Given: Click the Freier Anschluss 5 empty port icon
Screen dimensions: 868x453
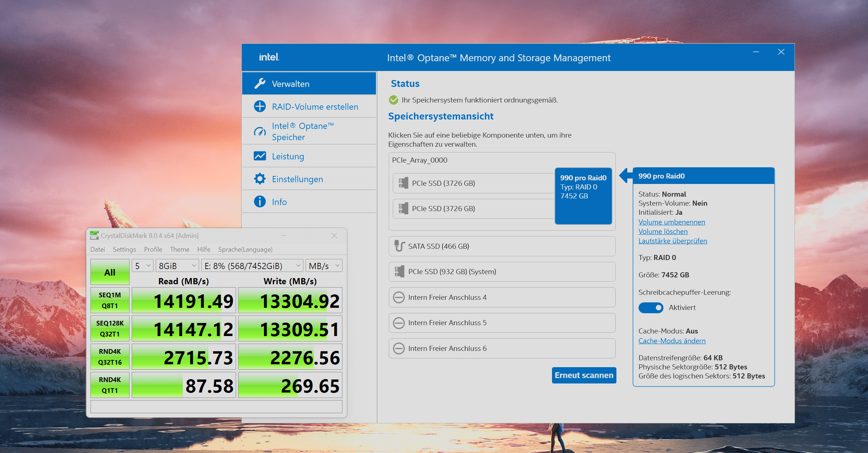Looking at the screenshot, I should [x=399, y=323].
